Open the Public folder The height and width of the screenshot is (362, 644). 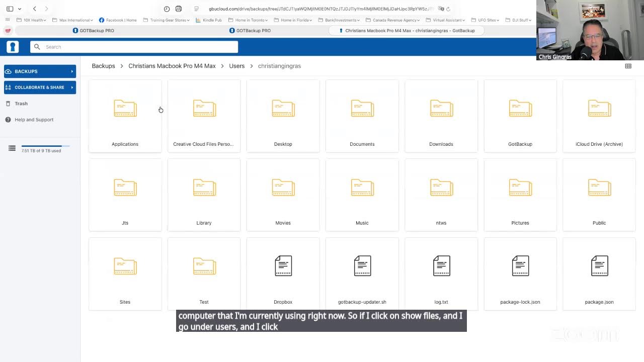tap(599, 195)
